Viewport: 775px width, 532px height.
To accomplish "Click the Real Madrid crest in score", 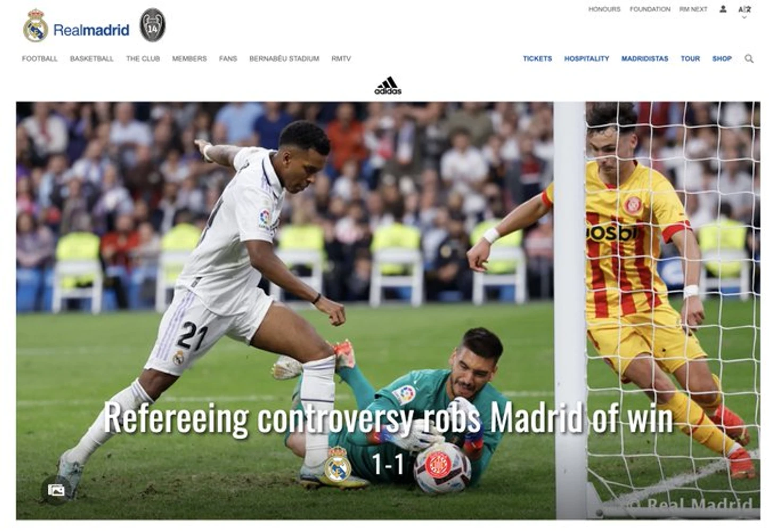I will pos(338,464).
